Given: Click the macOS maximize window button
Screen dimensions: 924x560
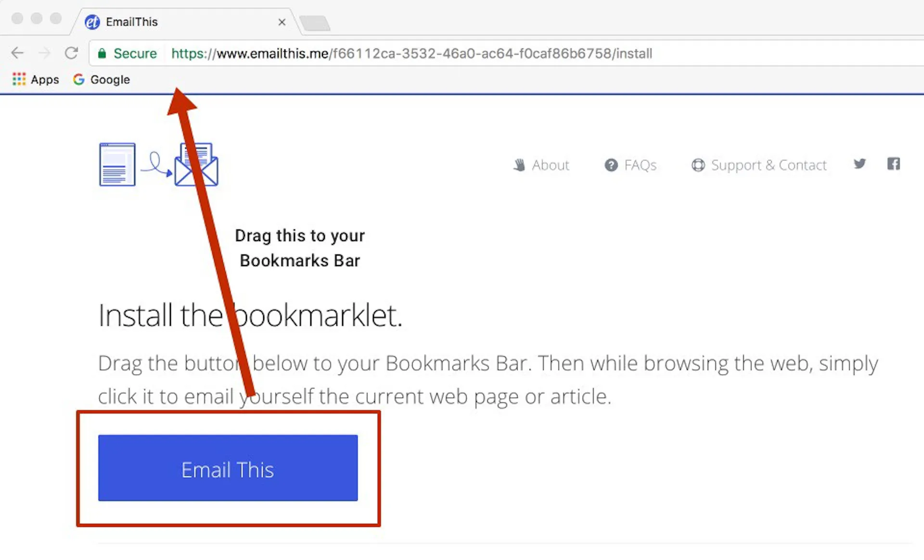Looking at the screenshot, I should pos(56,18).
